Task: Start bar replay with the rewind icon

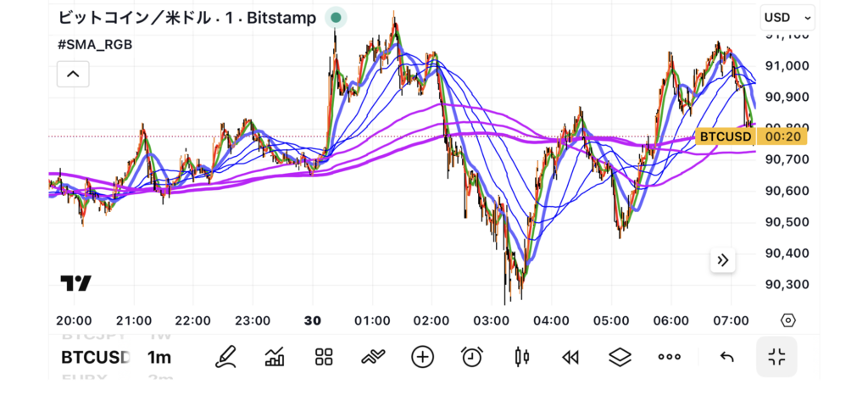Action: coord(570,357)
